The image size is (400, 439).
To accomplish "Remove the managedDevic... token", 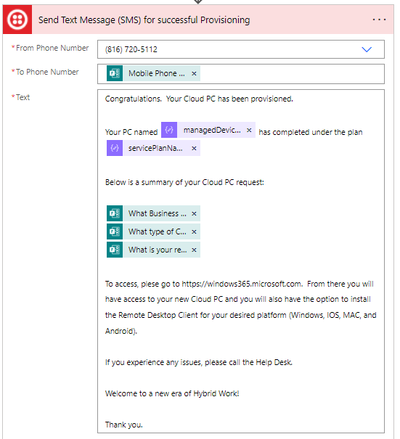I will pyautogui.click(x=249, y=130).
